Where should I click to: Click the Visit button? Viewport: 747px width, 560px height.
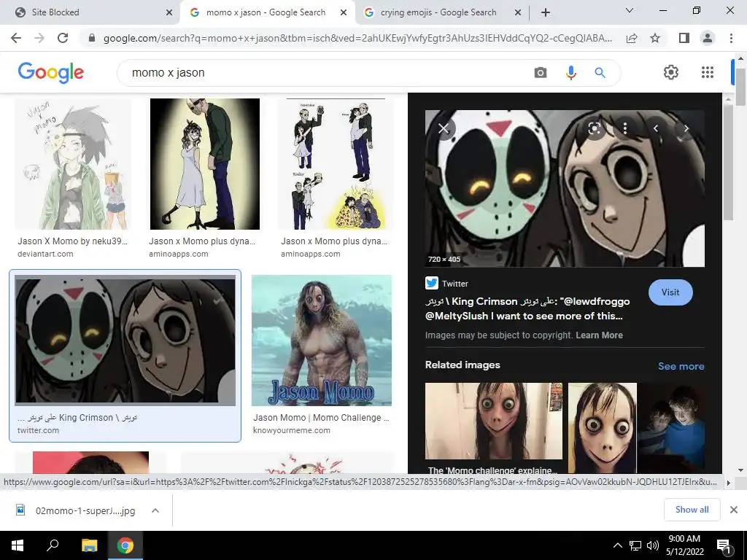tap(670, 292)
